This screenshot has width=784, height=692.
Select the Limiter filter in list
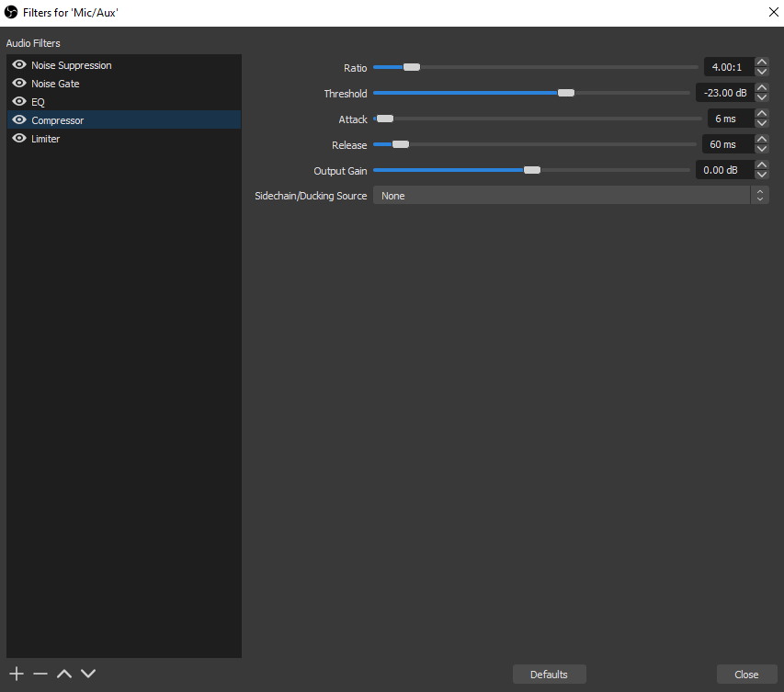[46, 139]
